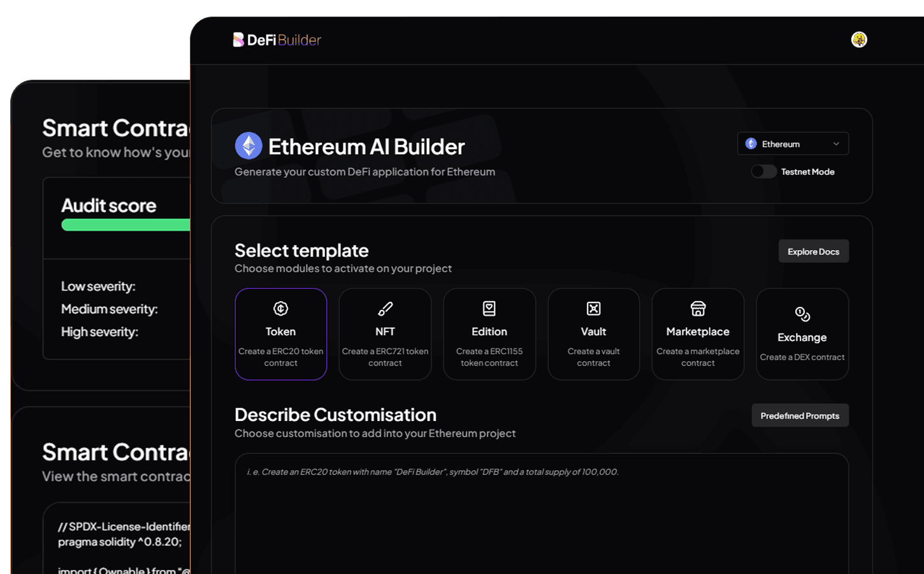This screenshot has height=574, width=924.
Task: Click the Ethereum logo beside AI Builder title
Action: point(249,146)
